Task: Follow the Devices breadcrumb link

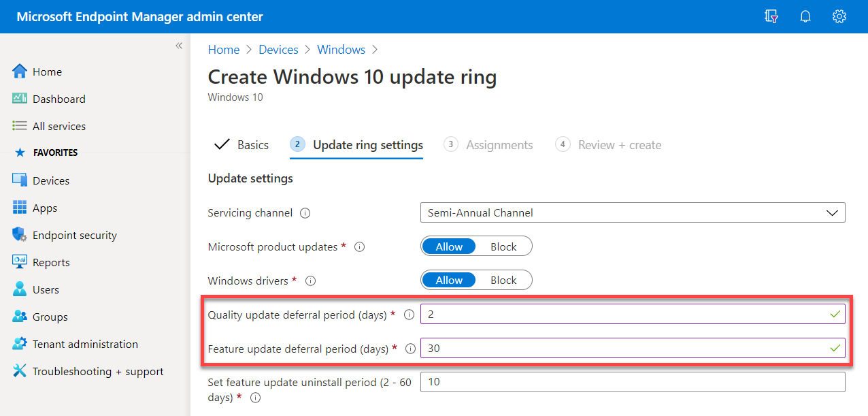Action: pyautogui.click(x=278, y=50)
